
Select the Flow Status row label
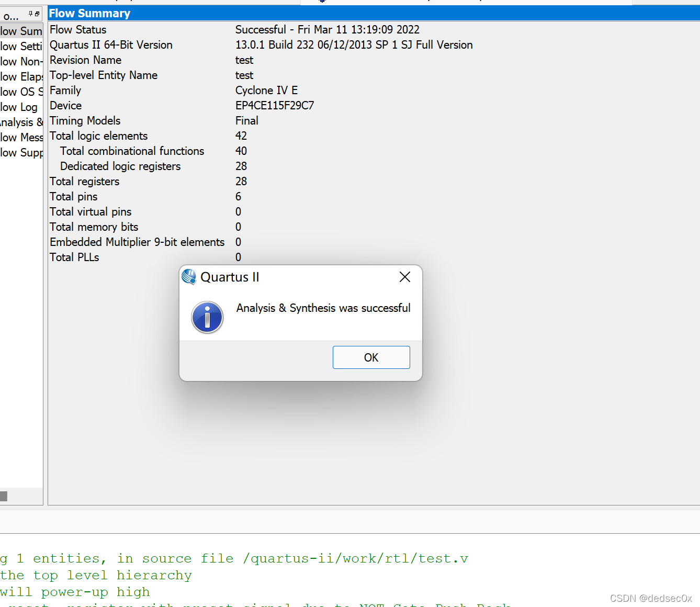point(78,30)
